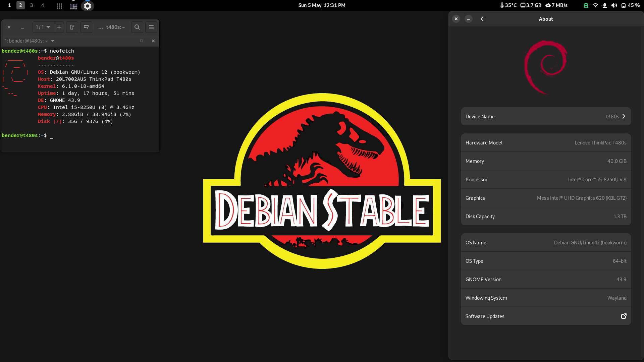This screenshot has height=362, width=644.
Task: Open the Tilix terminal icon in top panel
Action: pyautogui.click(x=73, y=6)
